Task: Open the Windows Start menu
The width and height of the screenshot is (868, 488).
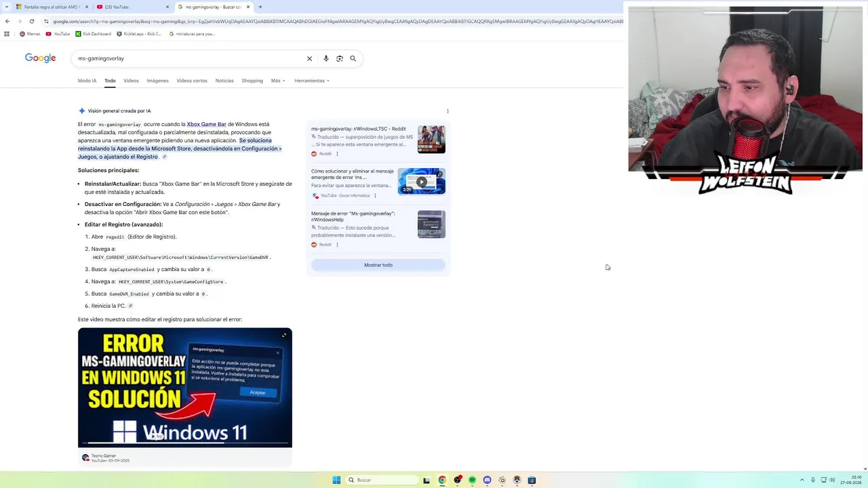Action: (x=336, y=480)
